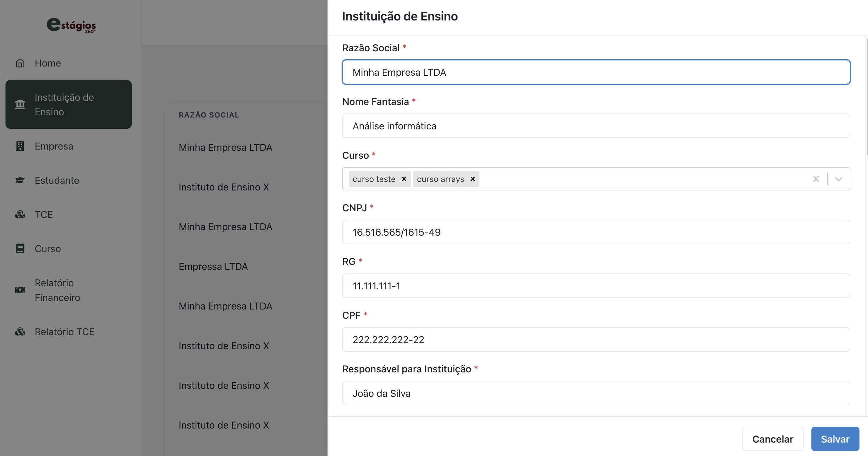The image size is (868, 456).
Task: Click the Salvar button
Action: pos(835,439)
